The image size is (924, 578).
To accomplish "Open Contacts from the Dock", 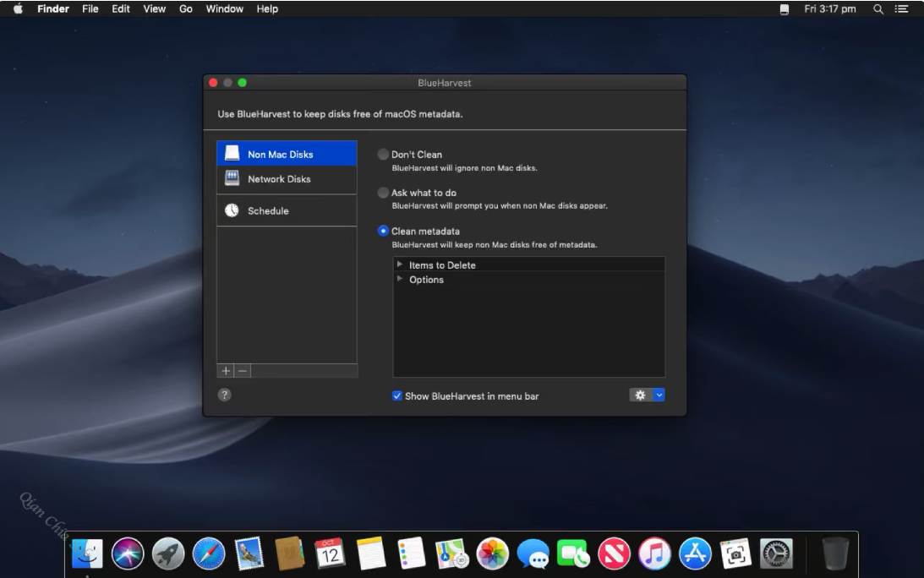I will [289, 553].
